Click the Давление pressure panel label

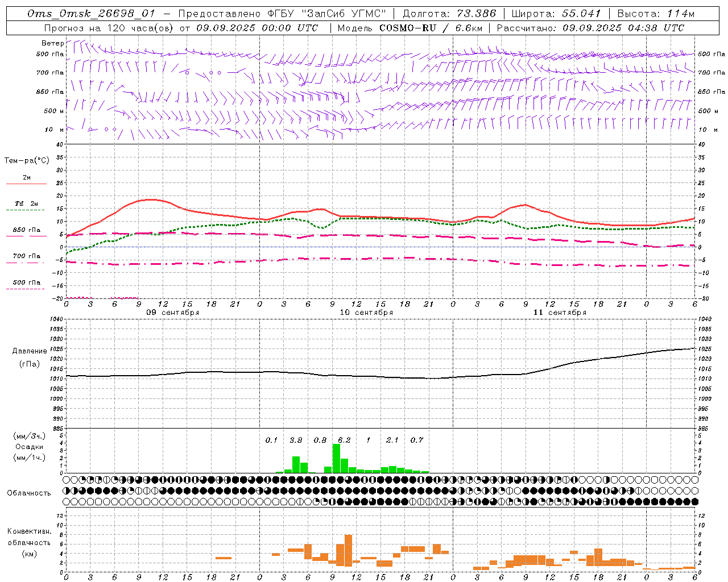(x=30, y=351)
